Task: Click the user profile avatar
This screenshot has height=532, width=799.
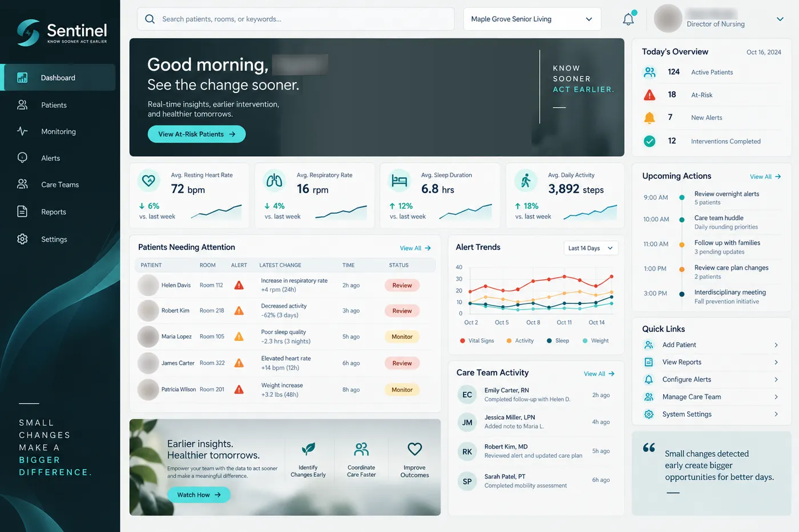Action: pyautogui.click(x=668, y=19)
